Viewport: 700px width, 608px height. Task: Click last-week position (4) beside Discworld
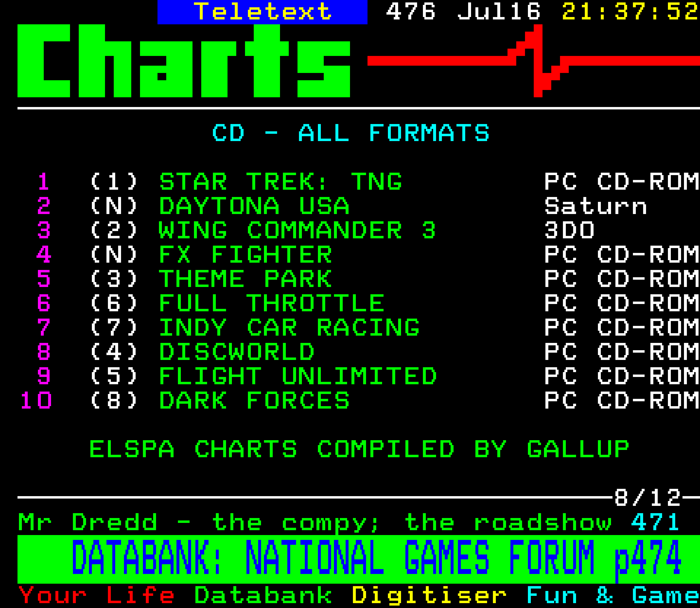pyautogui.click(x=114, y=352)
